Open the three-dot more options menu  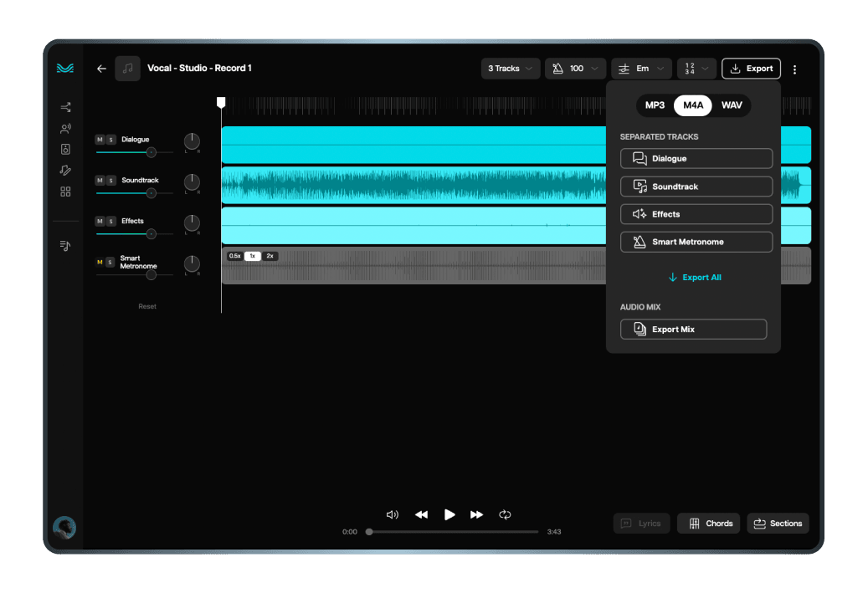point(794,69)
